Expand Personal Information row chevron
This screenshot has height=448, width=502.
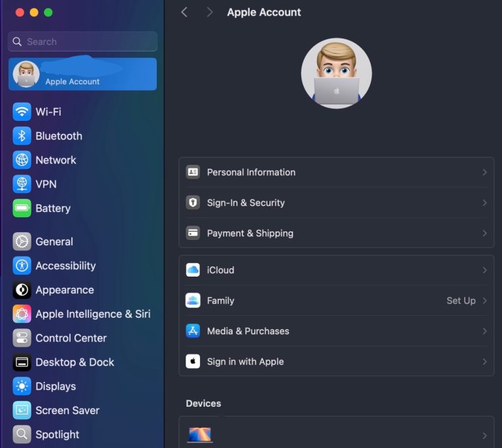pos(484,173)
